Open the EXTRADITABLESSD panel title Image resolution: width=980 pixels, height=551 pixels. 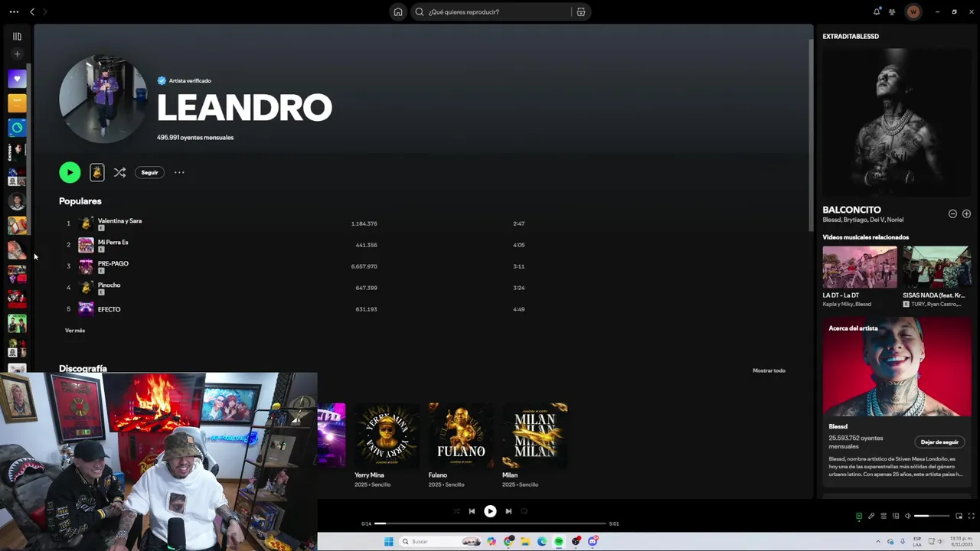pyautogui.click(x=851, y=36)
